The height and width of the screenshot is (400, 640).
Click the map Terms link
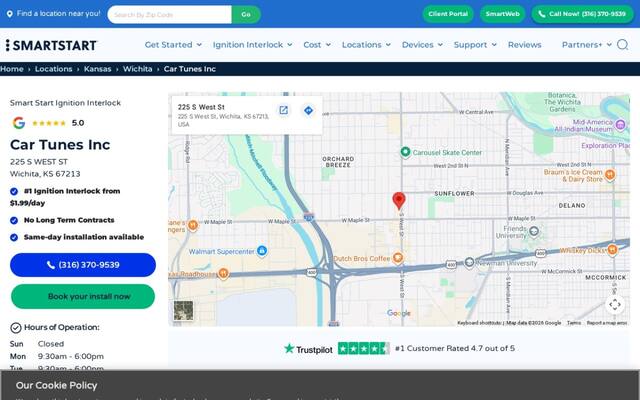(x=573, y=323)
